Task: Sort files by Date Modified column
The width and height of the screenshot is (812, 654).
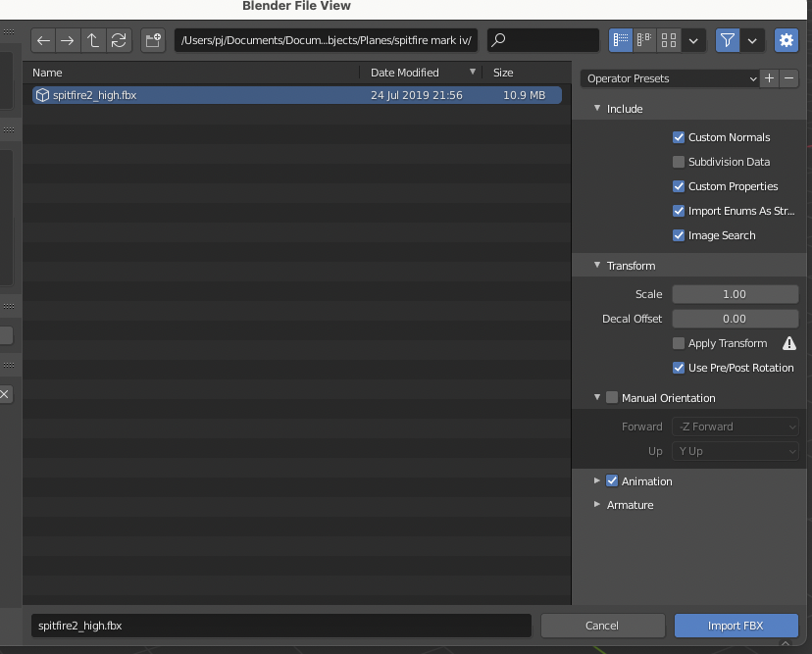Action: 404,73
